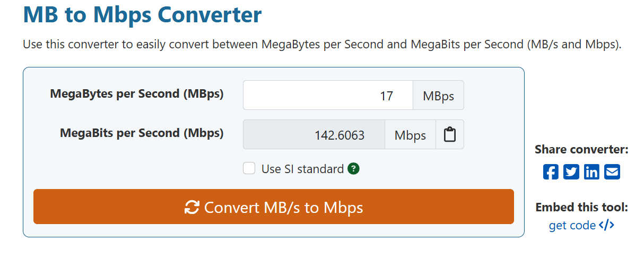This screenshot has height=257, width=644.
Task: Share converter on Twitter
Action: coord(571,172)
